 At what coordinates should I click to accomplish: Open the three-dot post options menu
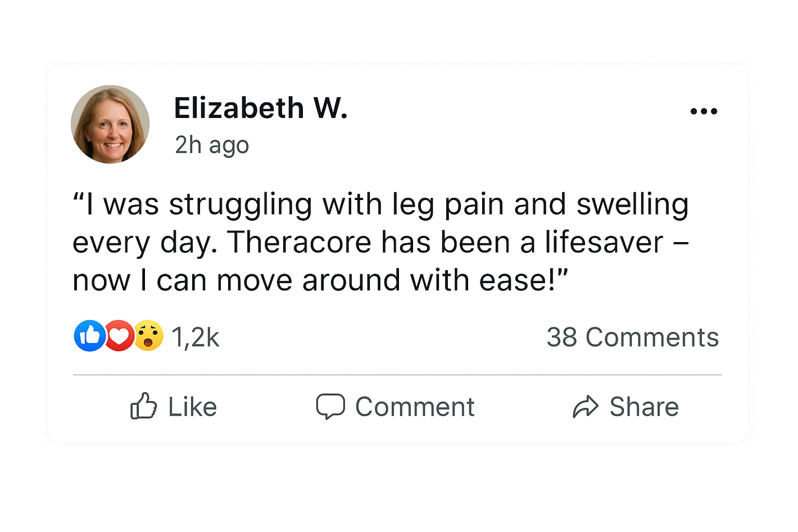point(704,111)
